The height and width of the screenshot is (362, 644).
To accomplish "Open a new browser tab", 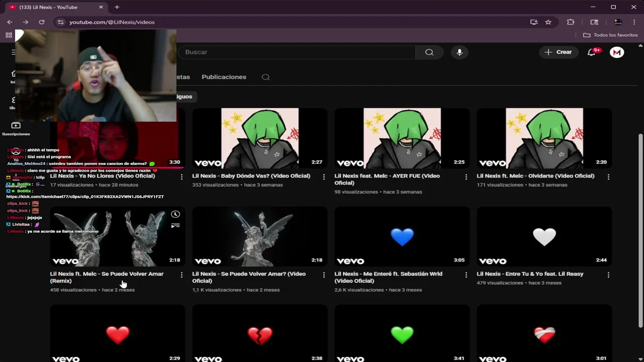I will 117,7.
